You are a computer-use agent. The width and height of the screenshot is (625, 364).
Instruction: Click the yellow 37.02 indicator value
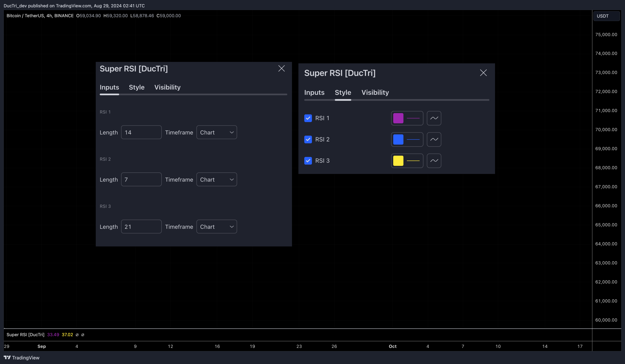(67, 335)
